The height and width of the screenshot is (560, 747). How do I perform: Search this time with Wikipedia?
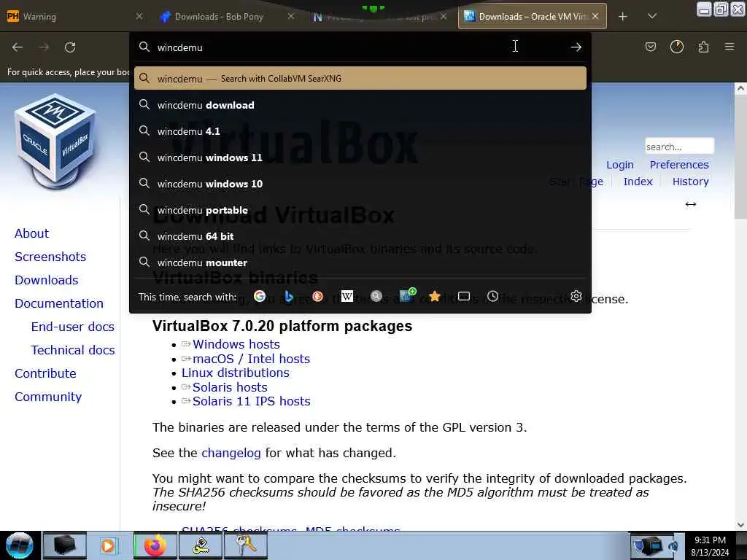(347, 296)
